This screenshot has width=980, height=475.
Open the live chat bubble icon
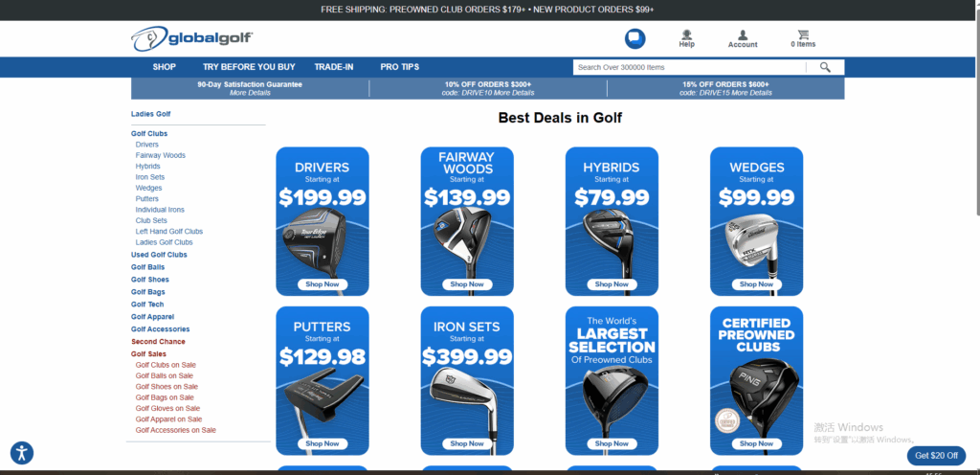tap(635, 38)
